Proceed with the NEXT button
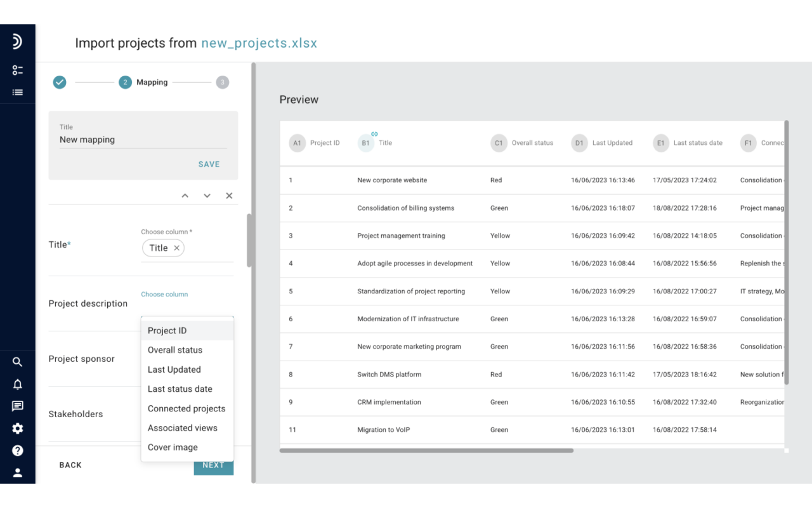Image resolution: width=812 pixels, height=508 pixels. point(213,465)
